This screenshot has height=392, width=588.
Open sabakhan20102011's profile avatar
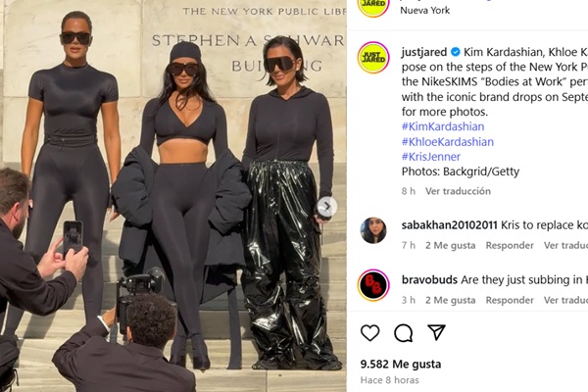tap(373, 230)
